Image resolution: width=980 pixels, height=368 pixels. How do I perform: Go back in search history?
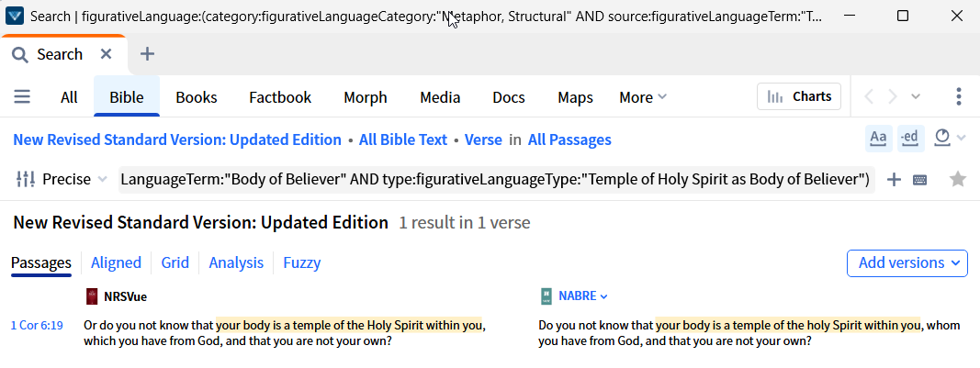[869, 97]
